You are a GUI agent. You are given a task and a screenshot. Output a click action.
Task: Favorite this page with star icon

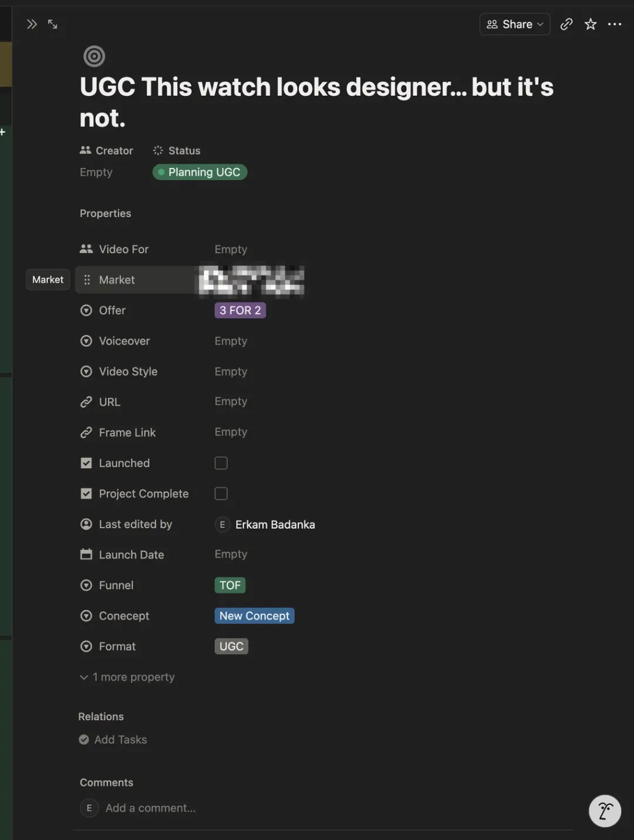click(591, 24)
